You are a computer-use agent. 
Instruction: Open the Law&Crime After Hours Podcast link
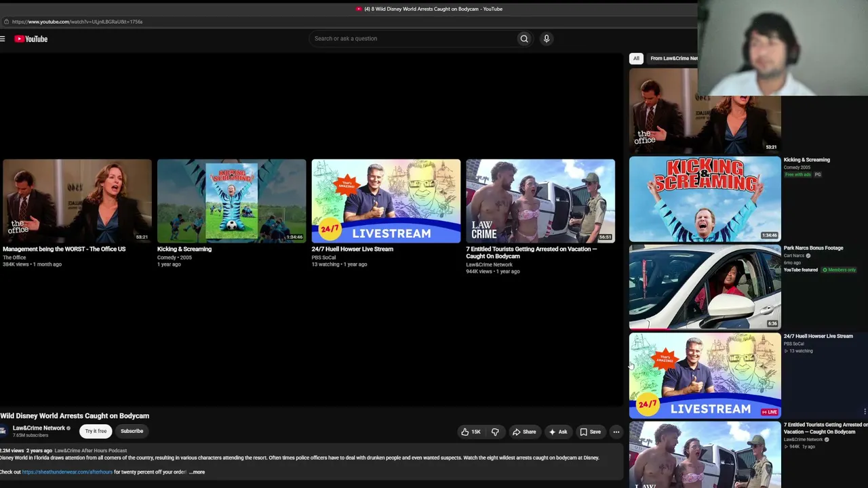[x=90, y=451]
